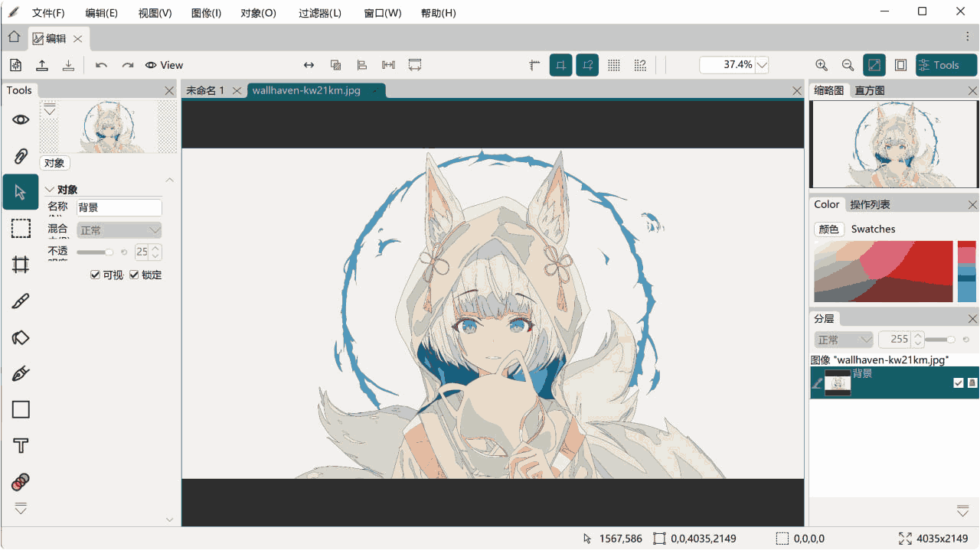Click the overlapping squares toolbar icon
Image resolution: width=980 pixels, height=550 pixels.
pyautogui.click(x=335, y=65)
